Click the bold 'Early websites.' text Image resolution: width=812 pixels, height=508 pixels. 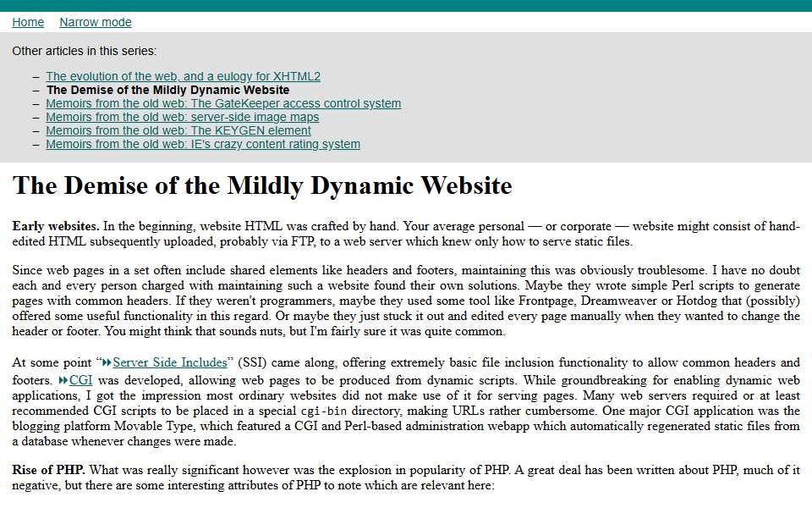point(56,227)
